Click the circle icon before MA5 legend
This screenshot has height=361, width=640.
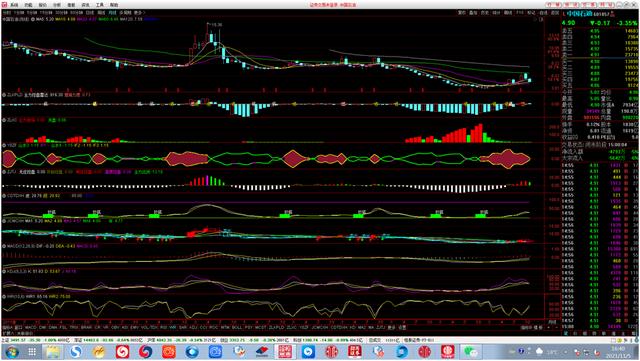(33, 19)
